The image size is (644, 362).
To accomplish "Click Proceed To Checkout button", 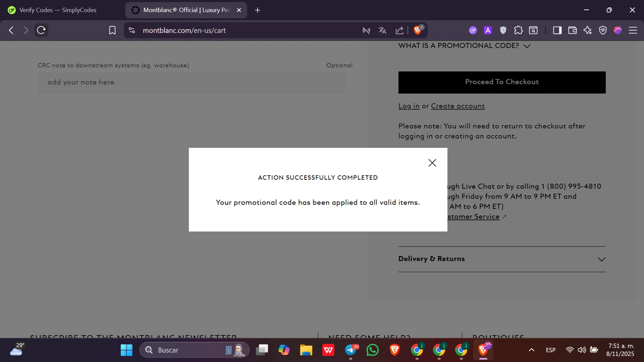I will pos(502,82).
